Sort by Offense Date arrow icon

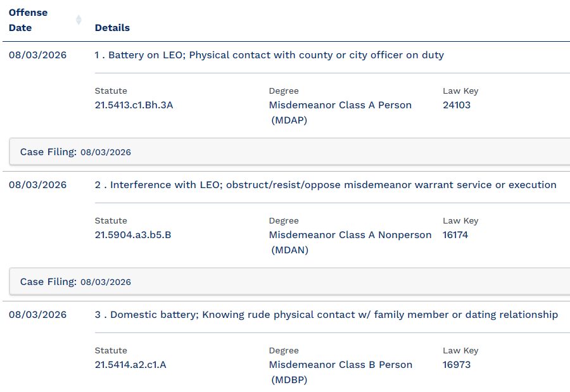pyautogui.click(x=79, y=20)
